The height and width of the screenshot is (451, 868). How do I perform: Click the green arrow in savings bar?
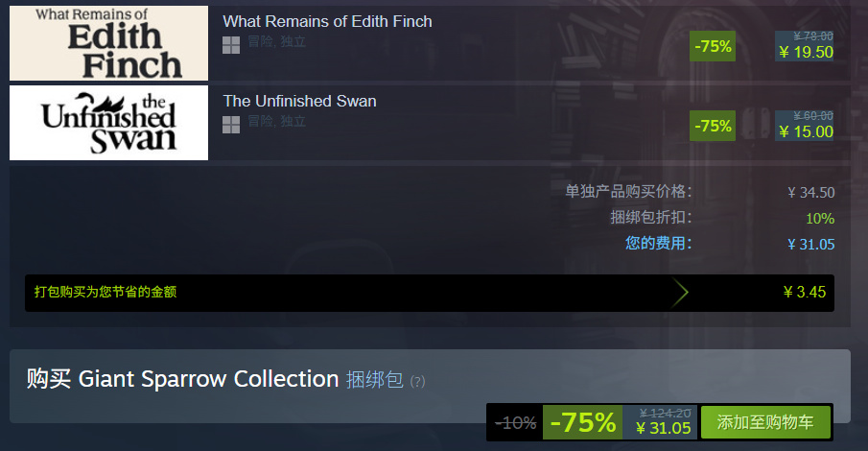(680, 292)
